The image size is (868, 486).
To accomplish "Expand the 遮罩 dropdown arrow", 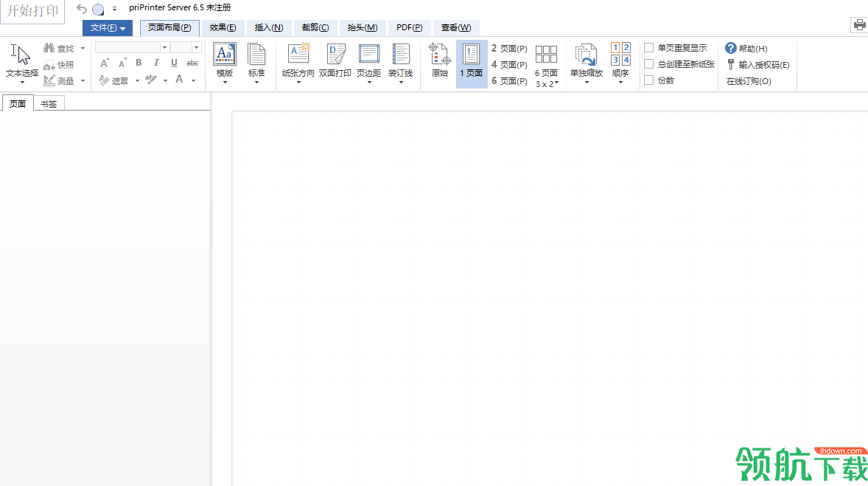I will [x=137, y=81].
